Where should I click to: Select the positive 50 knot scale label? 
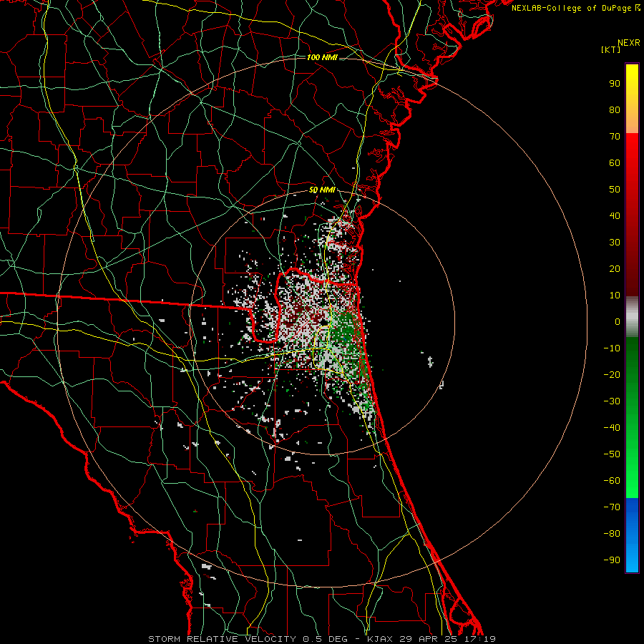click(615, 190)
